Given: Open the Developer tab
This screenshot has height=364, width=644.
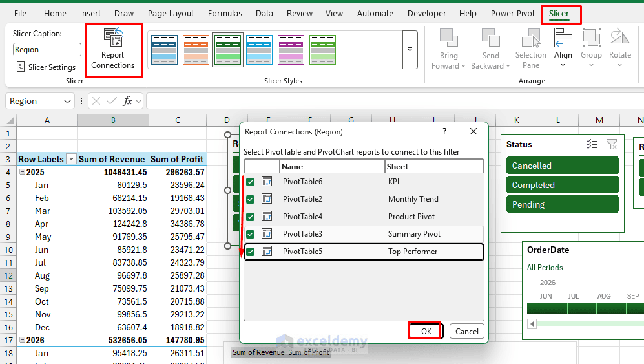Looking at the screenshot, I should 426,14.
